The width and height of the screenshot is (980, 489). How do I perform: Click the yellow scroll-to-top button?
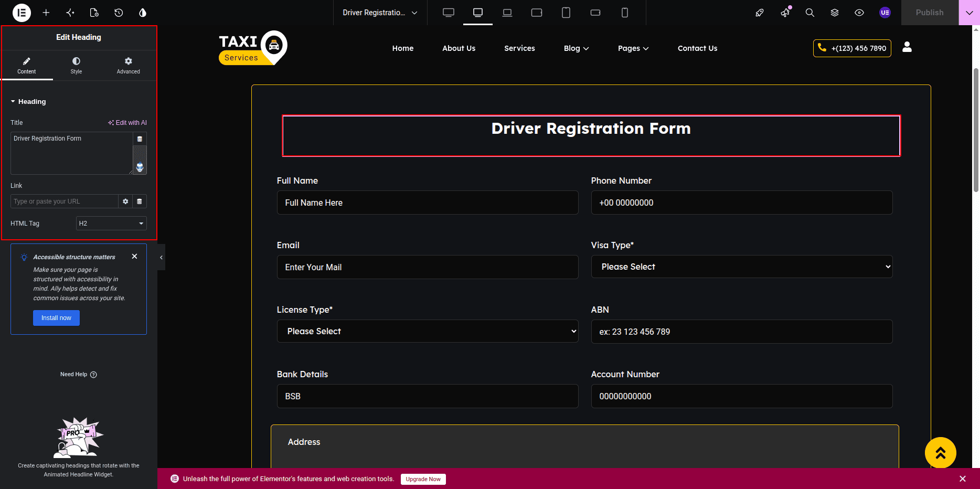tap(940, 453)
